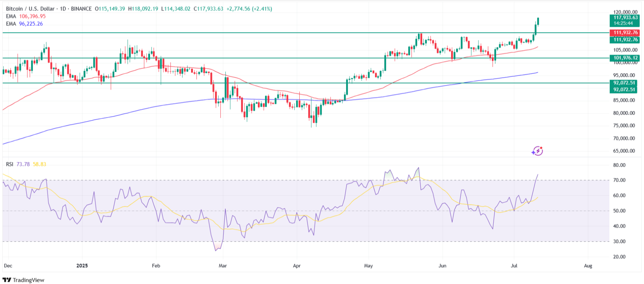Click the high value H118,092.19
Viewport: 644px width, 284px height.
point(143,8)
